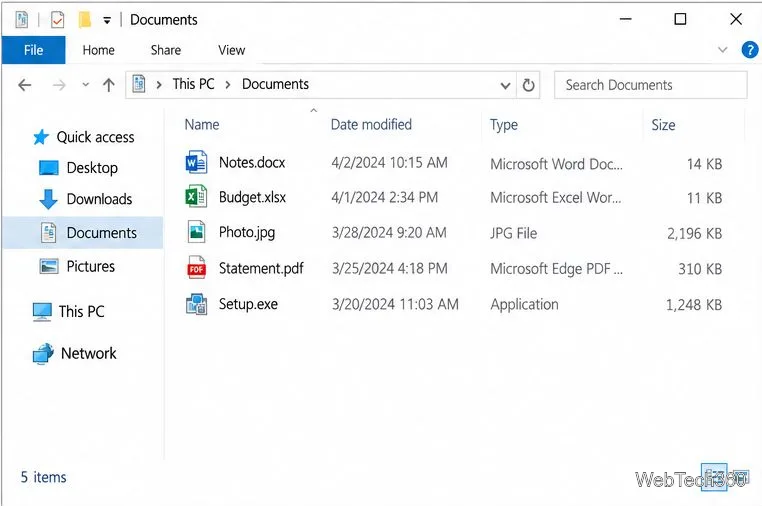Select the file name Photo.jpg

[247, 232]
